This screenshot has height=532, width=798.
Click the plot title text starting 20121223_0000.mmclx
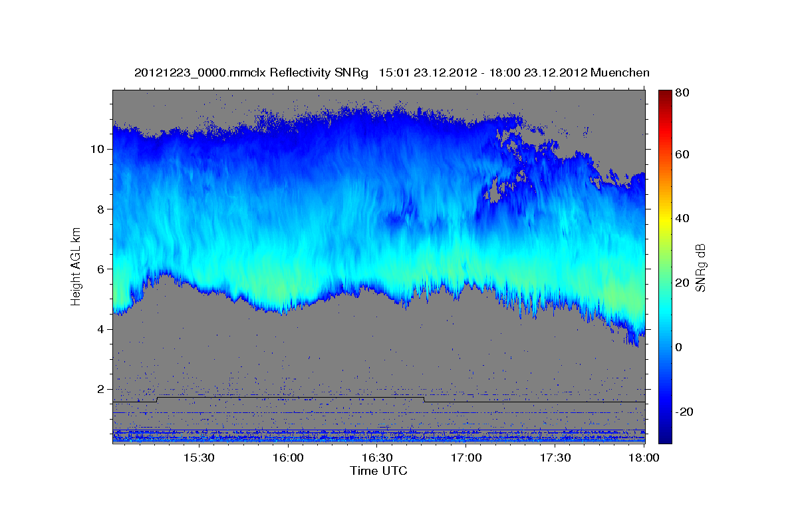(392, 72)
